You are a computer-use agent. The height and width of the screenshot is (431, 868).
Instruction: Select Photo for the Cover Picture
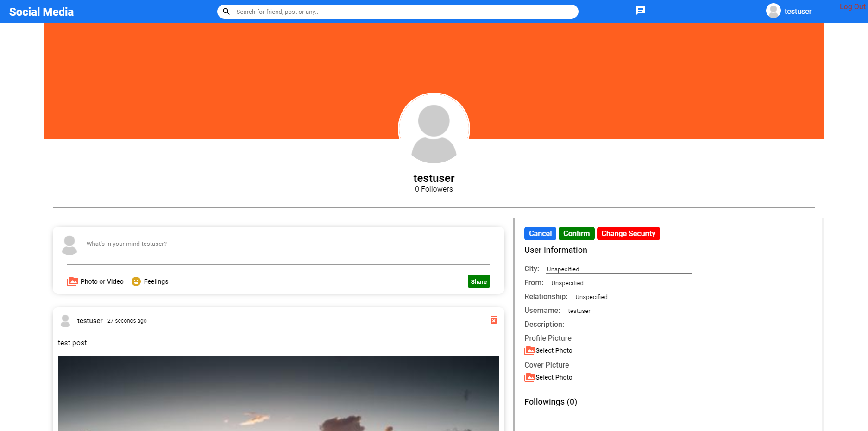[530, 377]
